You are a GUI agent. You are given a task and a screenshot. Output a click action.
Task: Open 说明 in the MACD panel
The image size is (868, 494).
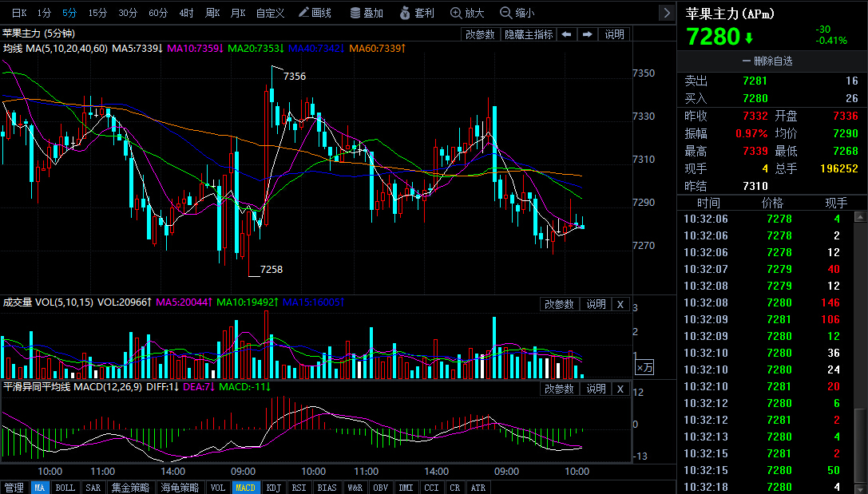click(x=597, y=389)
